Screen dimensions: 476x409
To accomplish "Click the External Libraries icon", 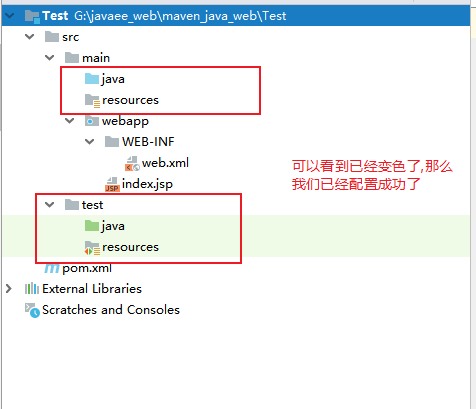I will click(32, 289).
